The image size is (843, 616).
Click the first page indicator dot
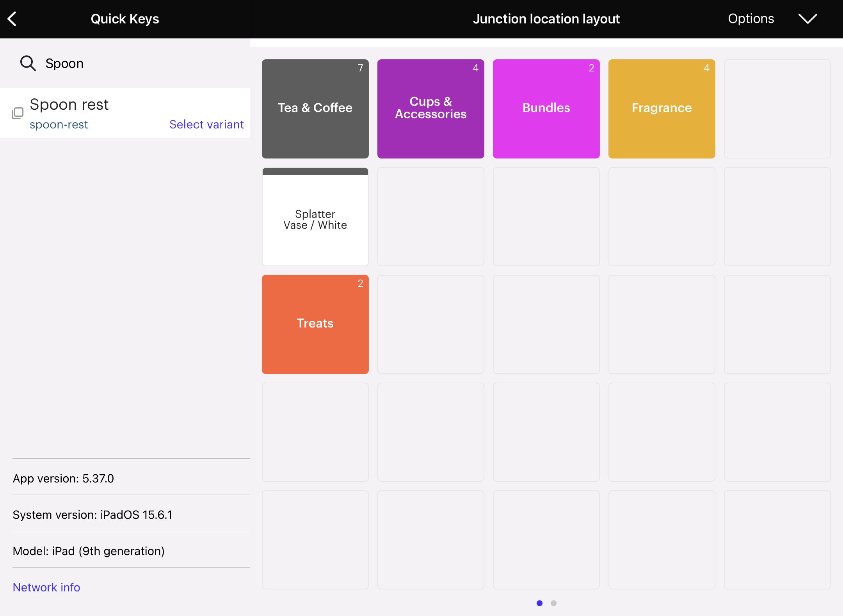click(539, 603)
